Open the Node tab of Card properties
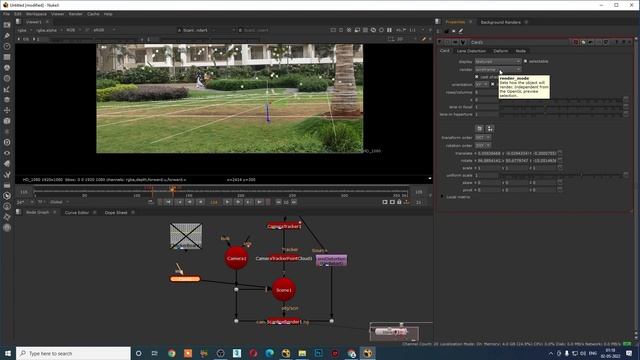The image size is (640, 360). point(520,51)
